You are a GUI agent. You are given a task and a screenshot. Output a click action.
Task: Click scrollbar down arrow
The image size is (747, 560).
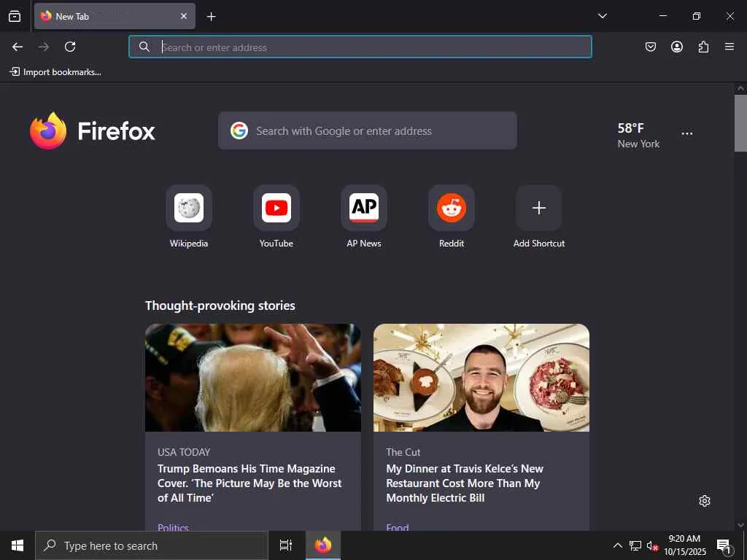[740, 525]
